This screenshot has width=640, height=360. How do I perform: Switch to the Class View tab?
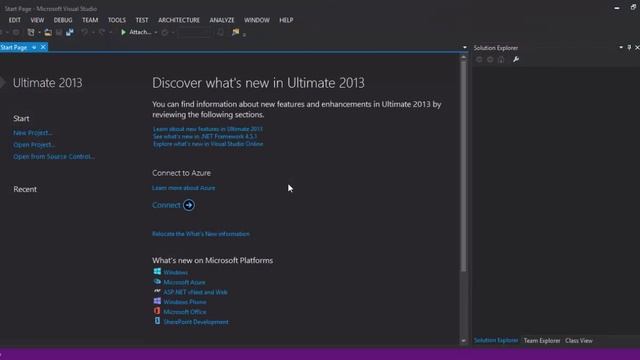tap(579, 340)
